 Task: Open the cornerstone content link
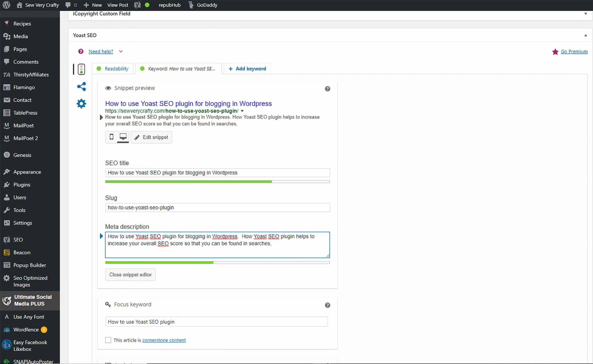click(x=164, y=340)
